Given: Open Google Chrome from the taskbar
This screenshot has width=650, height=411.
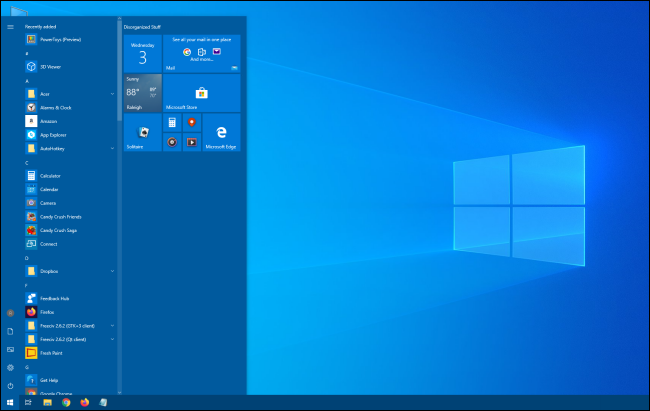Looking at the screenshot, I should (66, 403).
